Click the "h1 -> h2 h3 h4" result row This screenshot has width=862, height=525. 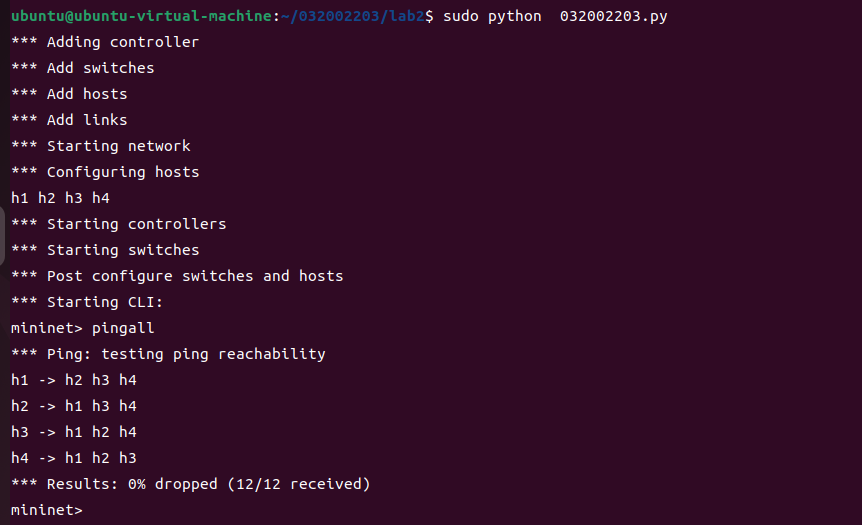(x=74, y=380)
